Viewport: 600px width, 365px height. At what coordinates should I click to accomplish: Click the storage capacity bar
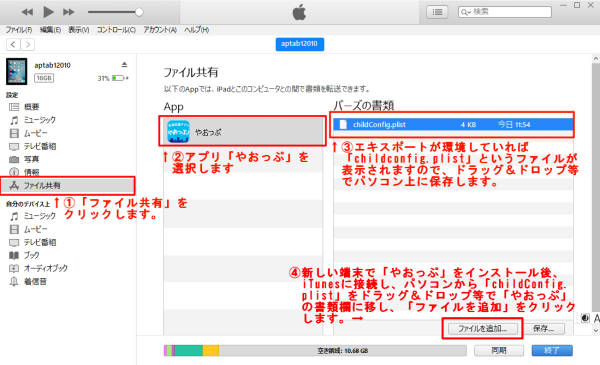(315, 350)
